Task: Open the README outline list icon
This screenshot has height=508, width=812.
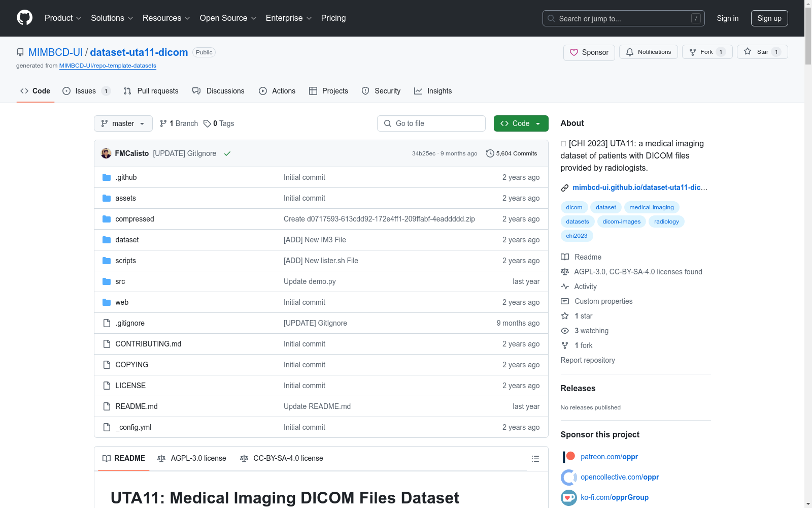Action: 535,459
